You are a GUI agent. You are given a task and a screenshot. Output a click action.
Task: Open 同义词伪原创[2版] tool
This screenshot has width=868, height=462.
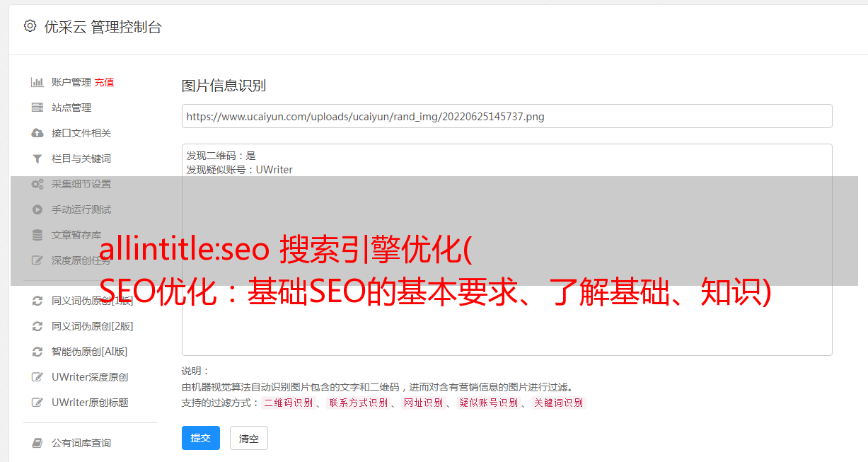coord(93,326)
